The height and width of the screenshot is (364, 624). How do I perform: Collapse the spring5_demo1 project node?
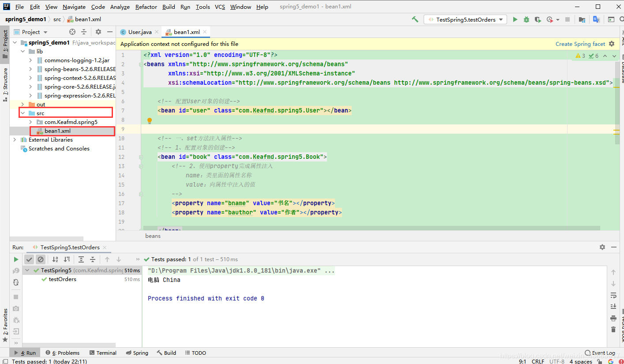(x=15, y=43)
